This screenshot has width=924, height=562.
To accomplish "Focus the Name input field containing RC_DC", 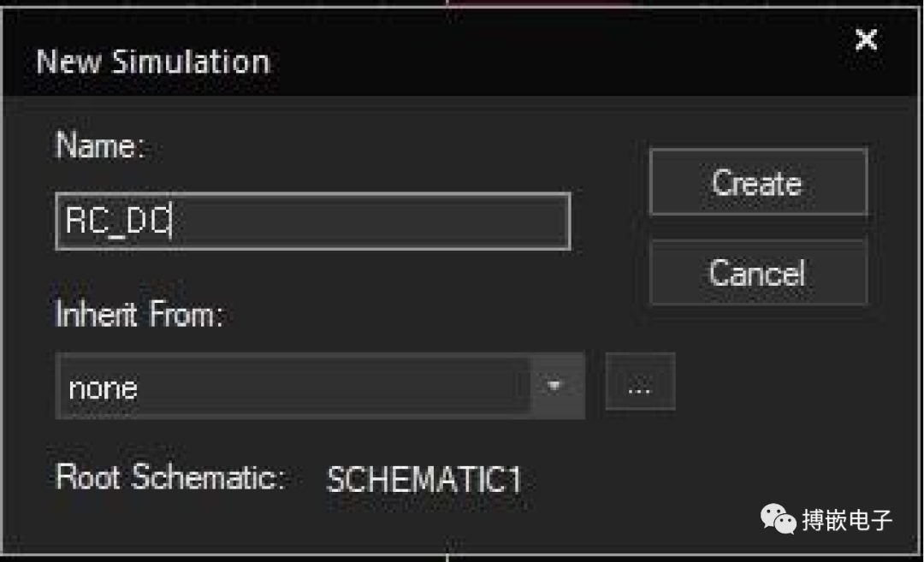I will click(x=313, y=221).
